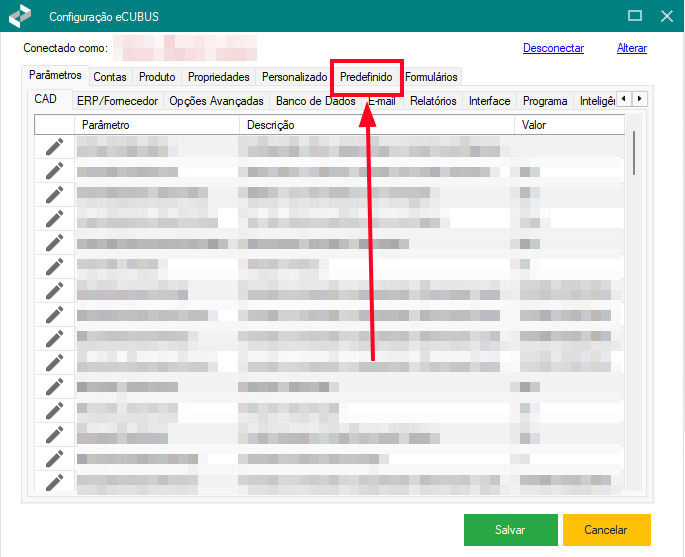Click the eCUBUS logo icon in title bar
This screenshot has width=685, height=557.
(20, 16)
